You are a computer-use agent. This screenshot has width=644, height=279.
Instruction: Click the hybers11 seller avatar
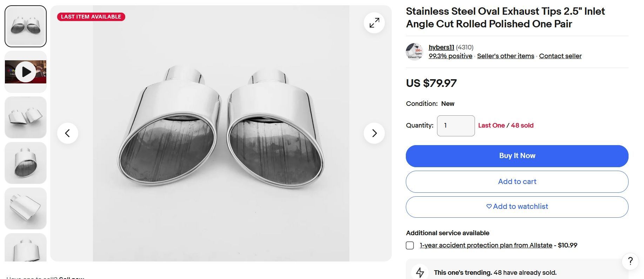pos(415,52)
